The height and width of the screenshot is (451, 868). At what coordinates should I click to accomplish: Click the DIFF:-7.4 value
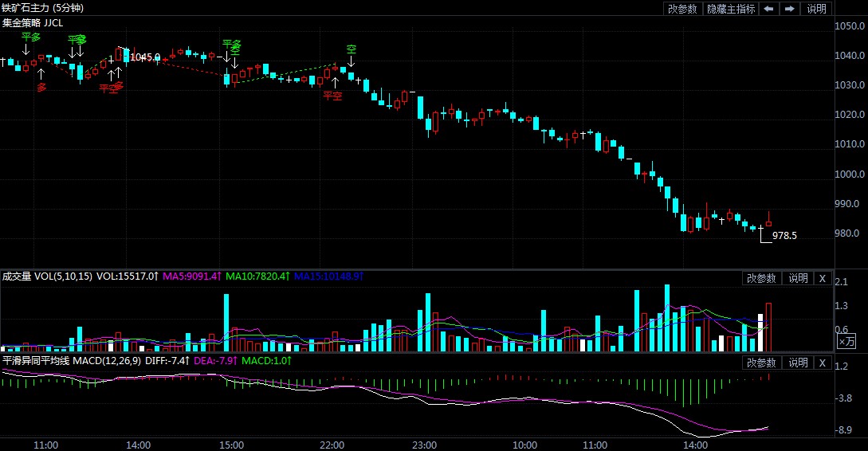coord(167,361)
